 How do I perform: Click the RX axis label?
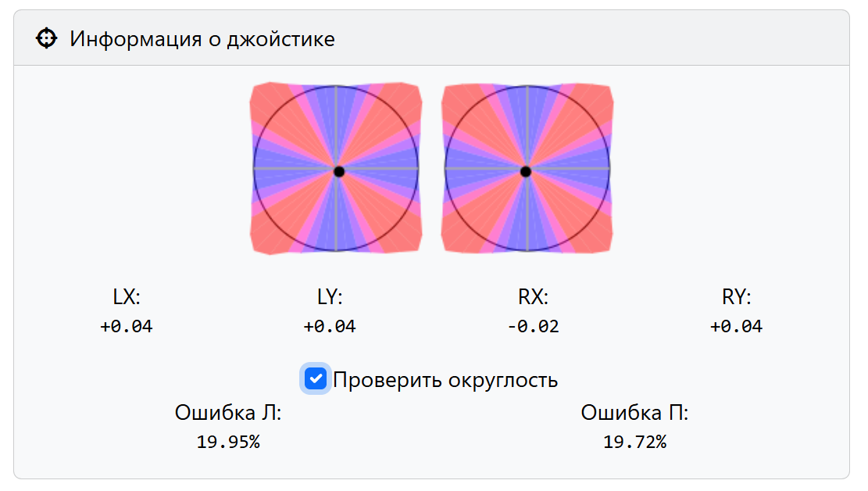tap(534, 297)
